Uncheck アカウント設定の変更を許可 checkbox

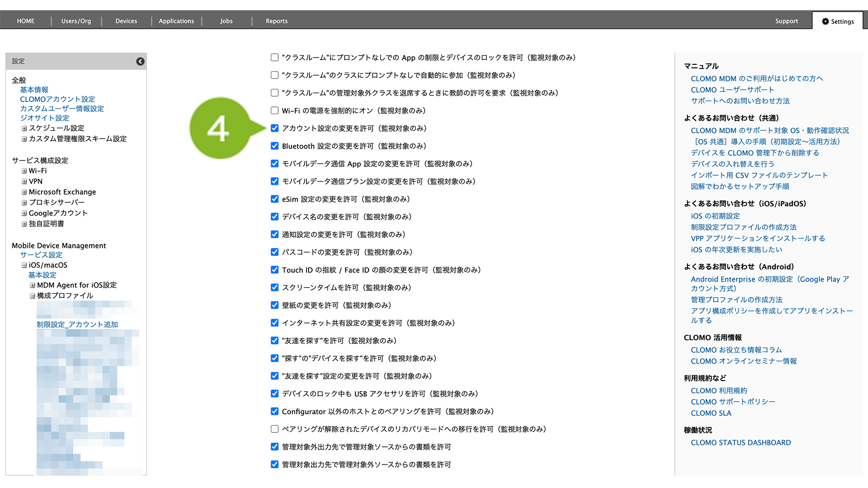coord(275,128)
